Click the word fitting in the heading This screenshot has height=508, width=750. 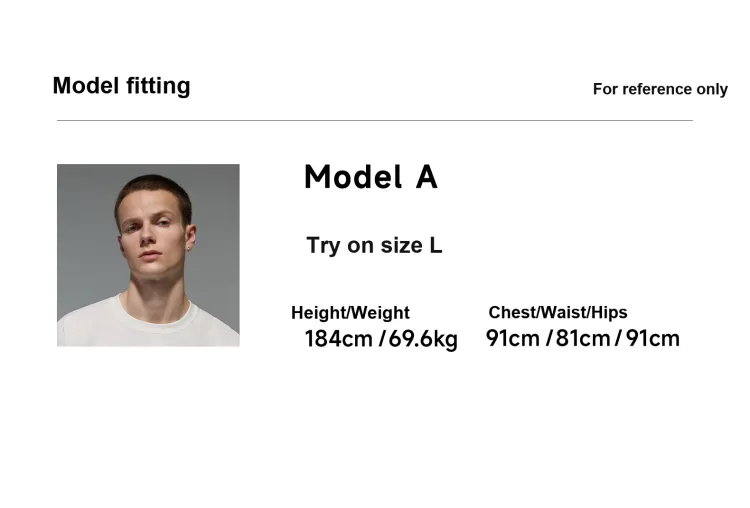(158, 86)
